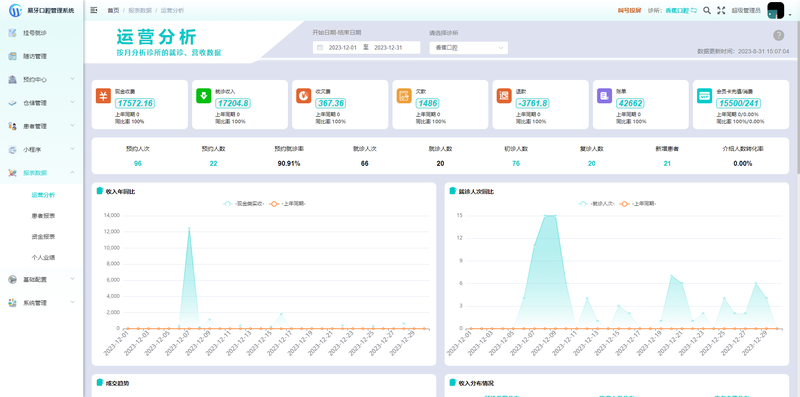Click the 小程序 sidebar icon
Viewport: 800px width, 397px height.
[x=13, y=150]
